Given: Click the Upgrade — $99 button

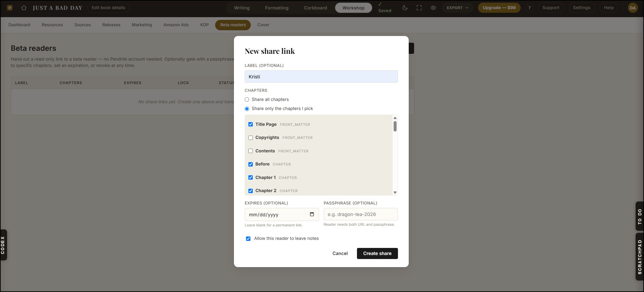Looking at the screenshot, I should click(499, 8).
